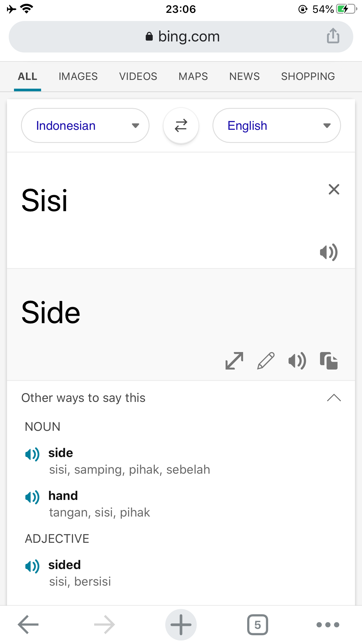Copy the translation Side
Screen dimensions: 362x644
(x=329, y=361)
